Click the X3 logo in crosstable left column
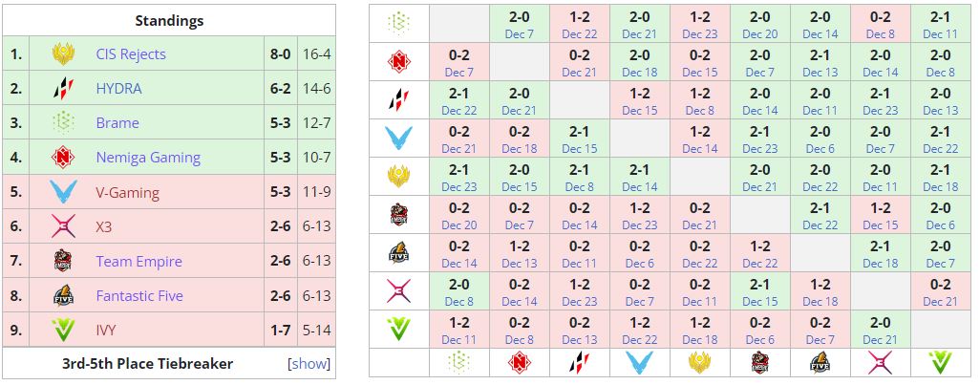 pyautogui.click(x=399, y=291)
